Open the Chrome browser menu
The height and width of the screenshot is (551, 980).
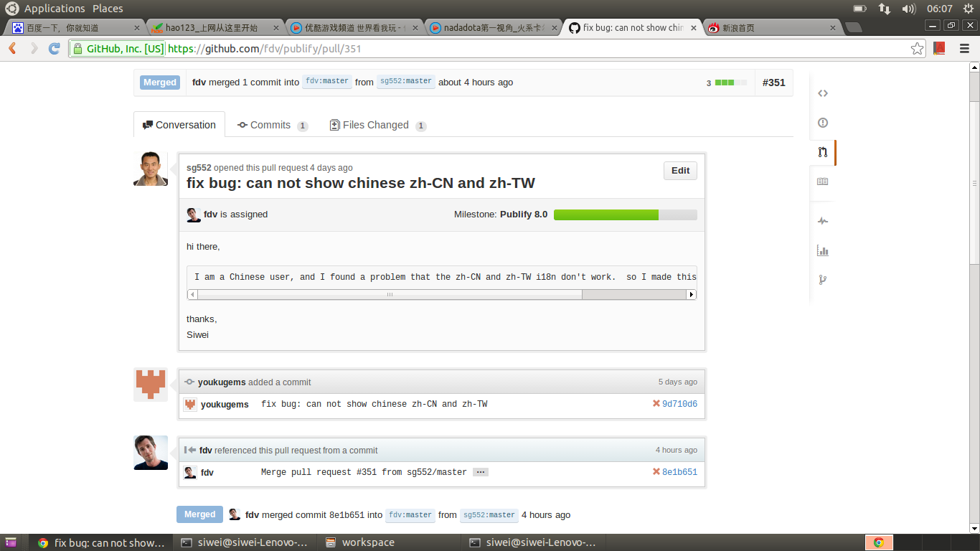tap(964, 48)
